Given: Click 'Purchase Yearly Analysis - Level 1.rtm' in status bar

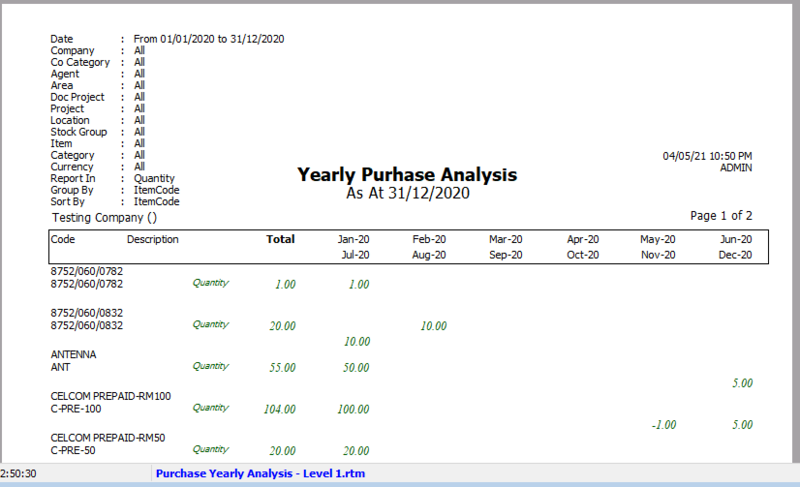Looking at the screenshot, I should click(260, 473).
